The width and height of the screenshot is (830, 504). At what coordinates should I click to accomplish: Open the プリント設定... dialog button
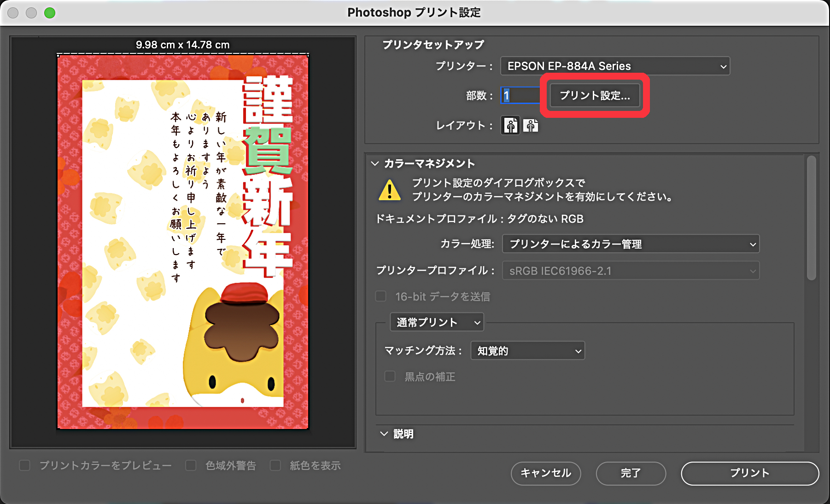pyautogui.click(x=595, y=96)
